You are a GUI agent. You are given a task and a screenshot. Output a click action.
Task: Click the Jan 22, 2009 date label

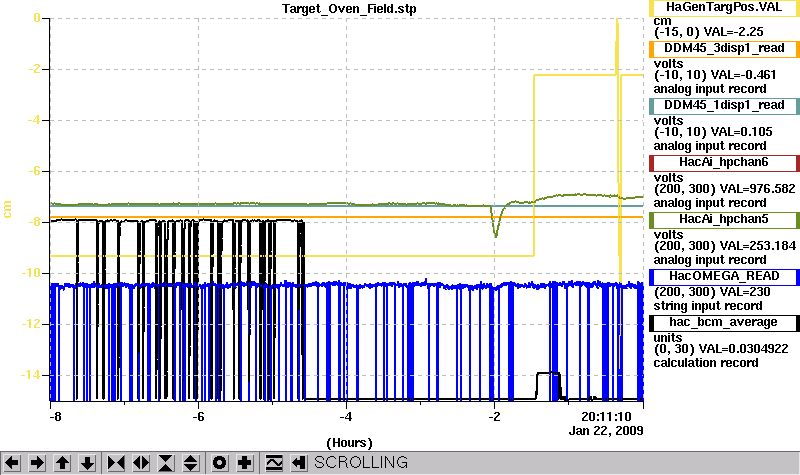(x=606, y=431)
